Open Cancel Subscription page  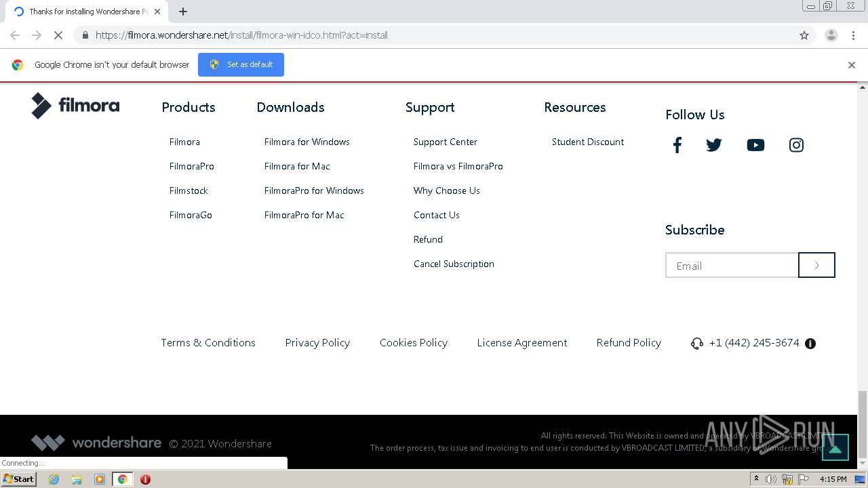(x=454, y=264)
